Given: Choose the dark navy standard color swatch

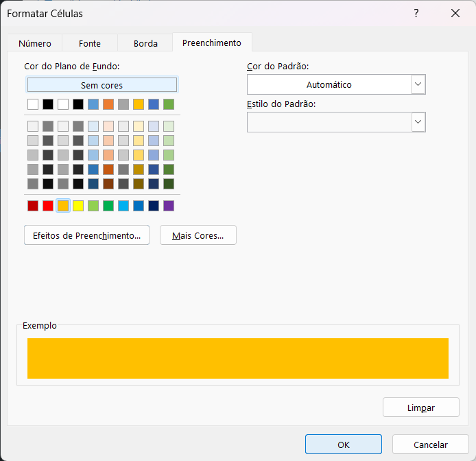Looking at the screenshot, I should tap(154, 206).
